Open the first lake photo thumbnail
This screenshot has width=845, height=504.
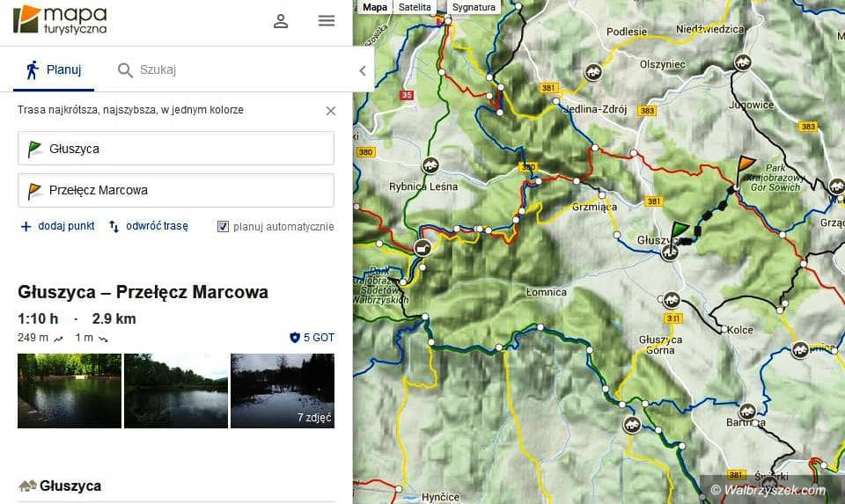pyautogui.click(x=69, y=391)
